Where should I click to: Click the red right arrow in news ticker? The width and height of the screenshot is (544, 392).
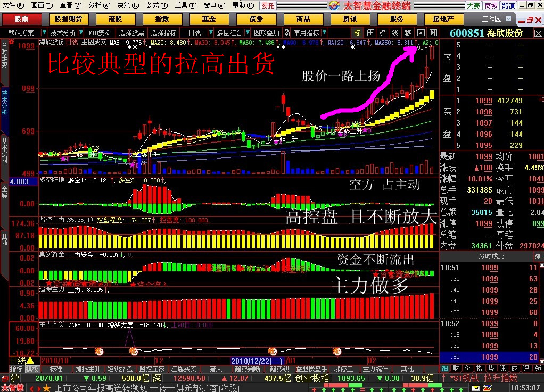pyautogui.click(x=39, y=388)
